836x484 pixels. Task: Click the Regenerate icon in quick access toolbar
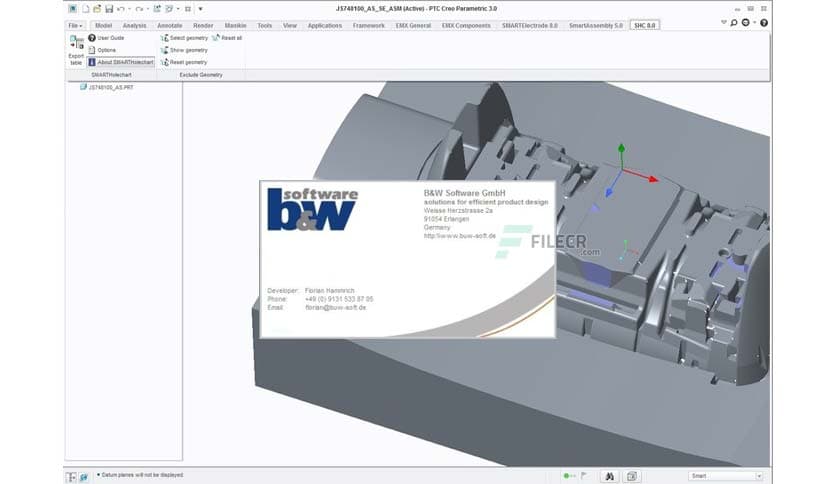click(x=157, y=9)
